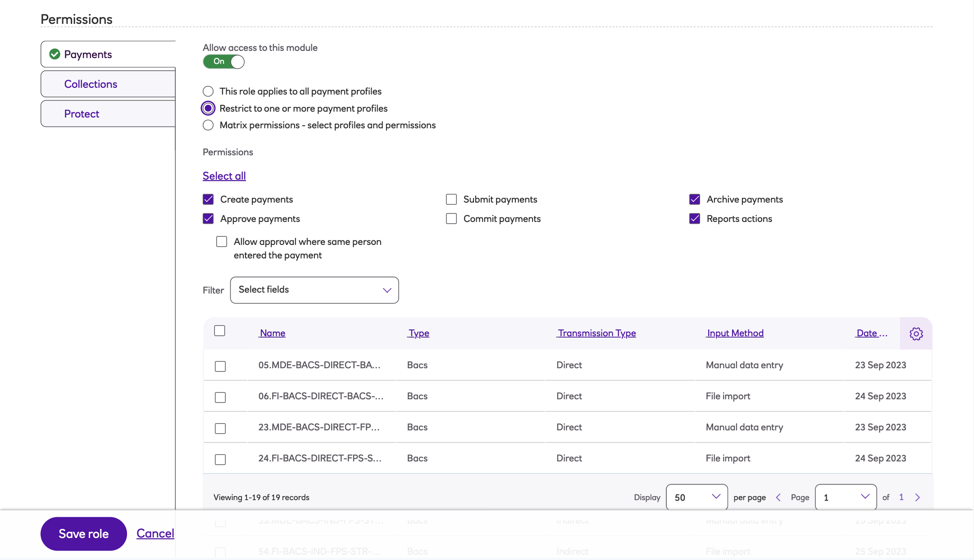Select the 23.MDE-BACS-DIRECT-FP row checkbox
Screen dimensions: 974x560
(220, 429)
